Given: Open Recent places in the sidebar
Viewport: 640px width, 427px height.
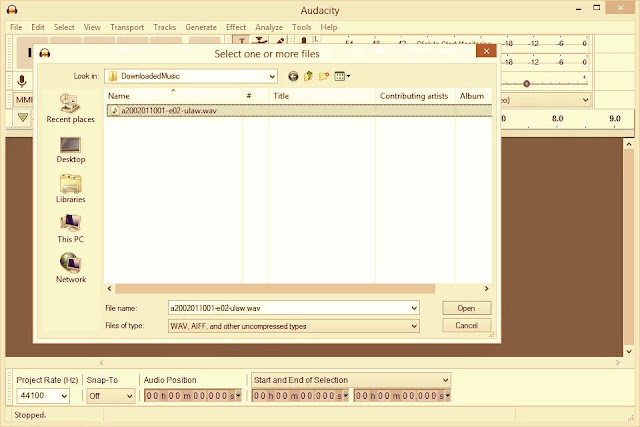Looking at the screenshot, I should coord(70,108).
